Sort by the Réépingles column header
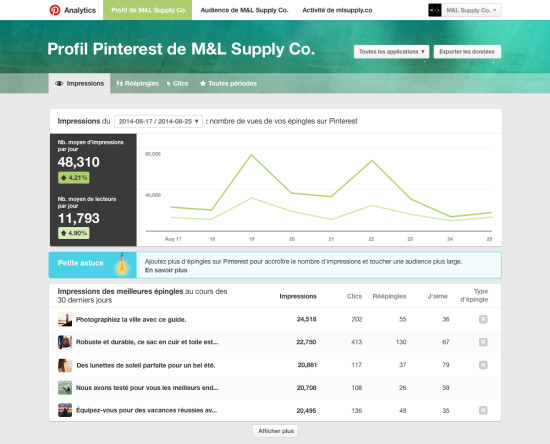 pos(389,296)
